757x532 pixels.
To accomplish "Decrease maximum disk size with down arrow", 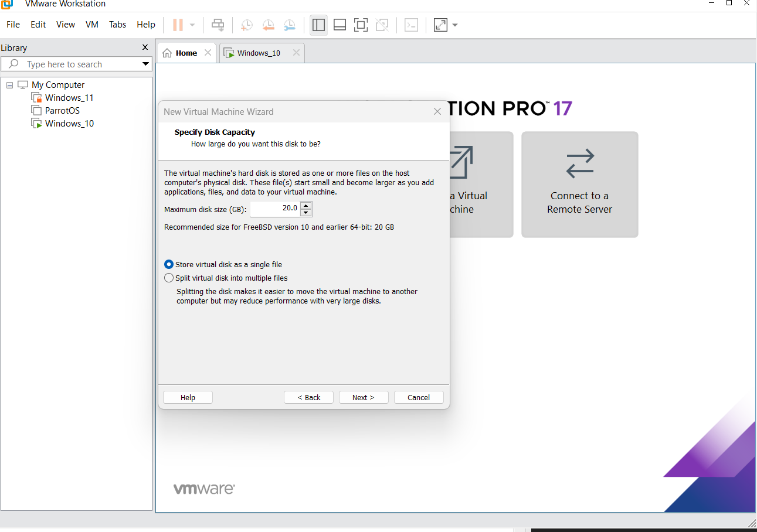I will point(305,212).
